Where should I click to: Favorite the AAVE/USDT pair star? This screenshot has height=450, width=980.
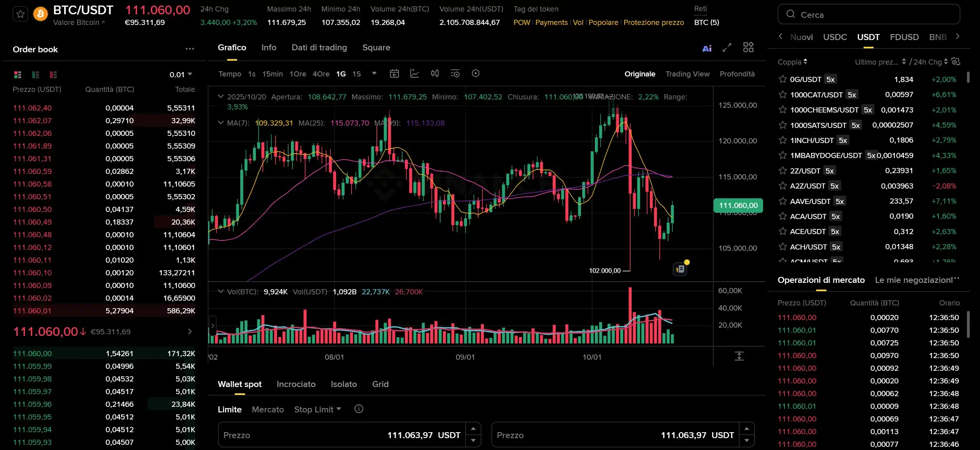782,201
